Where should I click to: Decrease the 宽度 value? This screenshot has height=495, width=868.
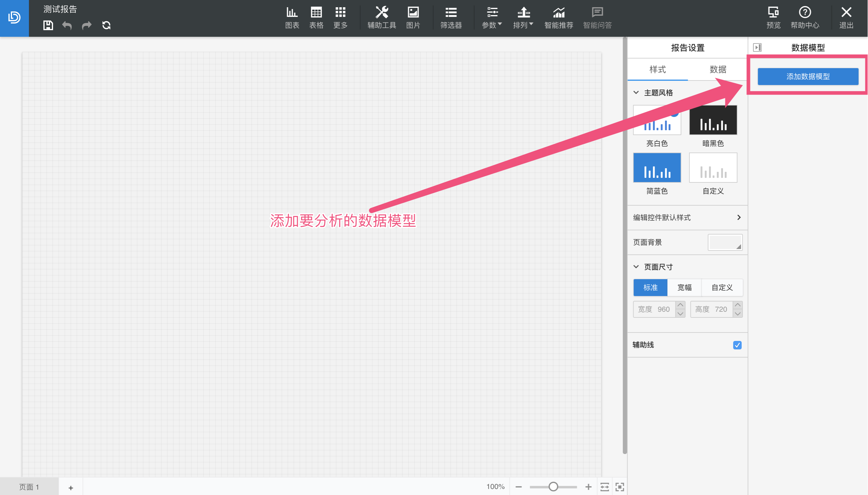point(680,314)
